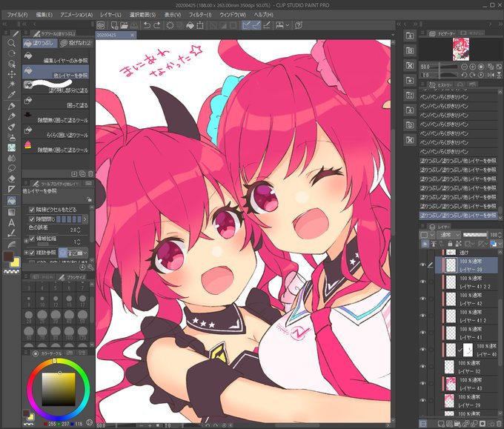Uncheck 隣接ピクセルをたどる checkbox

(x=31, y=210)
